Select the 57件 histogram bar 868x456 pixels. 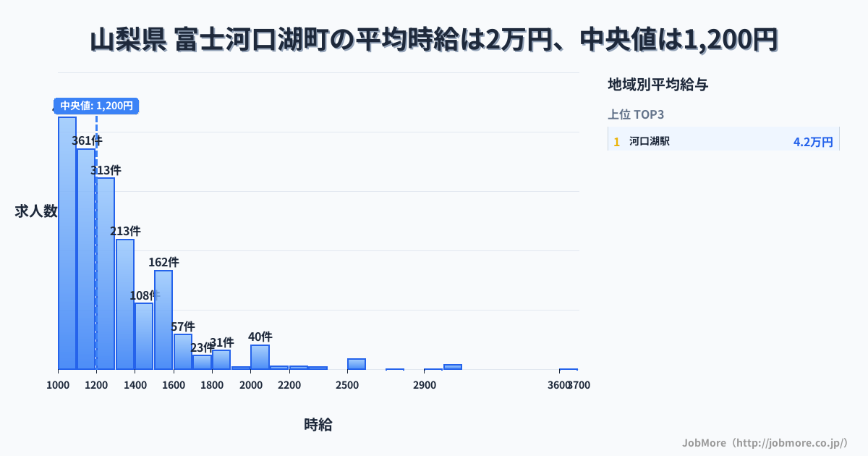(183, 351)
